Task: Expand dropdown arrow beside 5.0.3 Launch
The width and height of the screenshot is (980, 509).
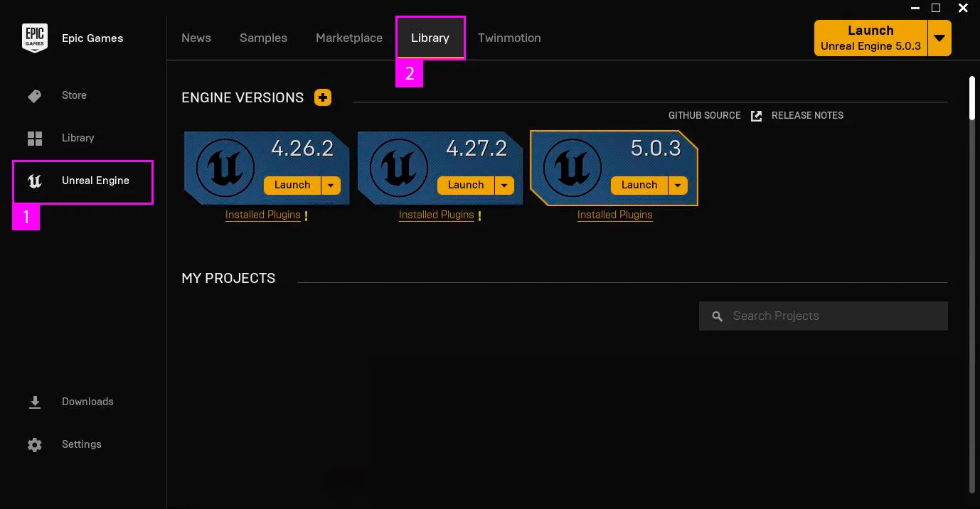Action: 678,186
